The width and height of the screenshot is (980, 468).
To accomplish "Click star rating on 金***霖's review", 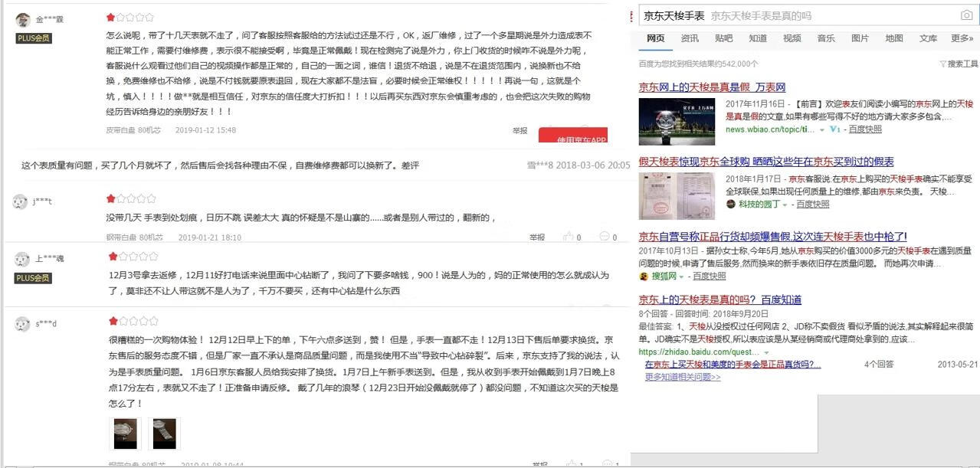I will pos(129,17).
